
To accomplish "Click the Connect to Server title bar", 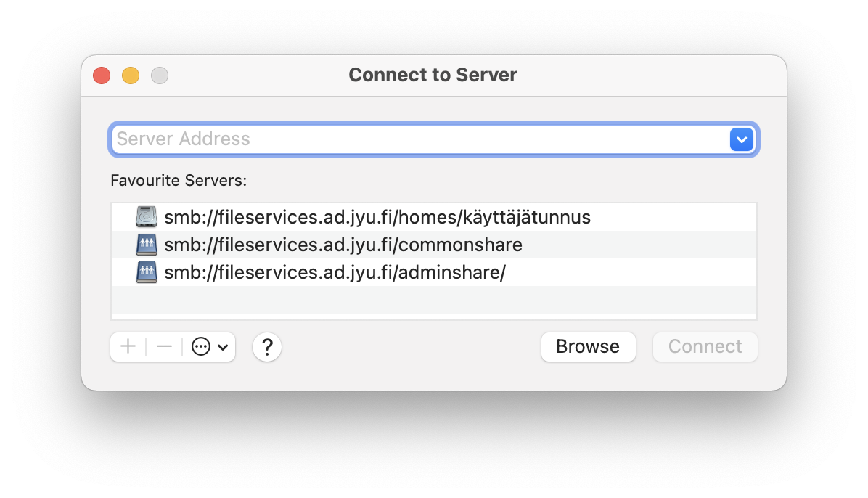I will pos(433,75).
